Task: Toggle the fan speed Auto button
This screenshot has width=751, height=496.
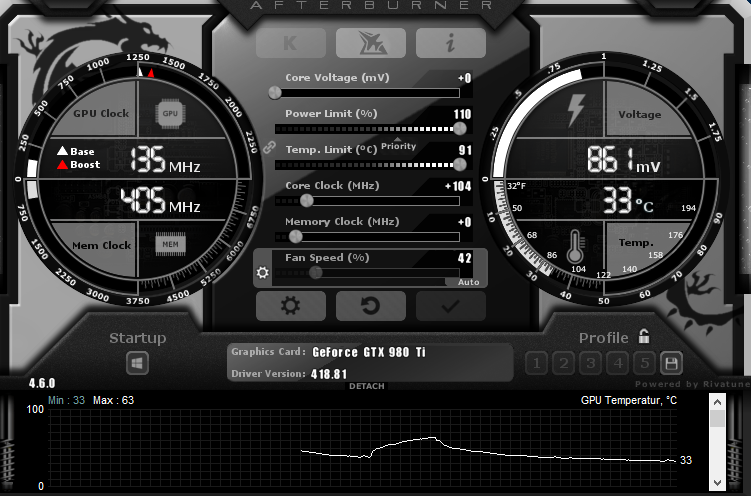Action: point(468,282)
